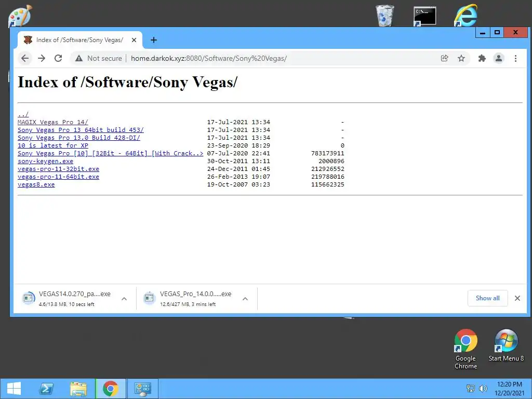Image resolution: width=532 pixels, height=399 pixels.
Task: Select the Google Chrome desktop shortcut
Action: 465,350
